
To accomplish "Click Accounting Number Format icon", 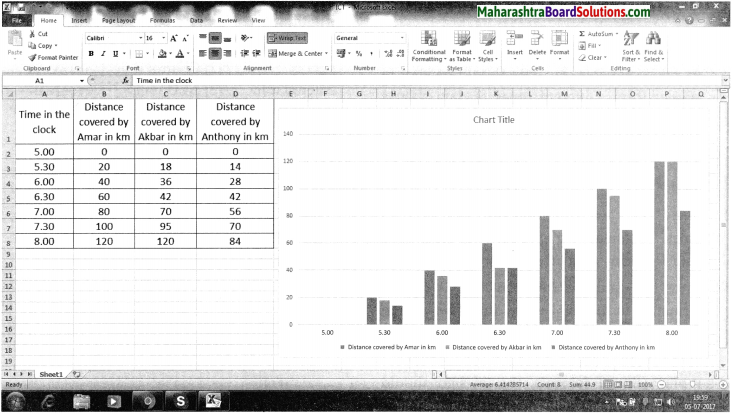I will [341, 54].
